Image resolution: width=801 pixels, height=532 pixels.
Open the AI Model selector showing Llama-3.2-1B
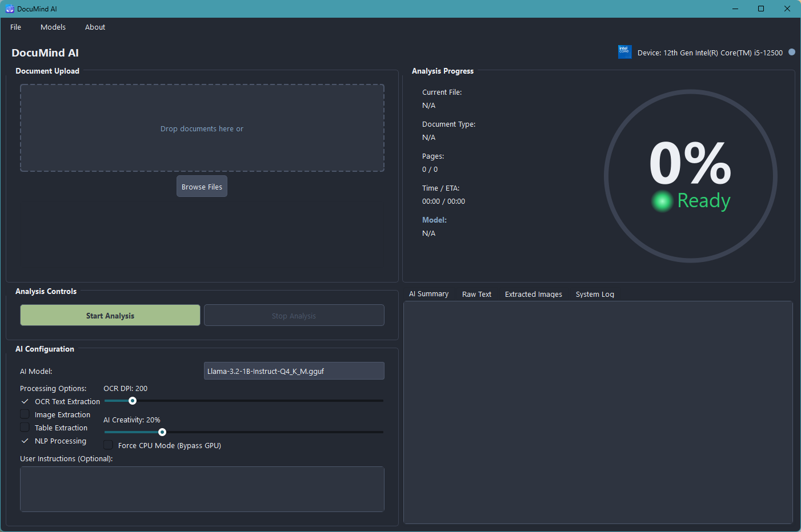tap(294, 370)
